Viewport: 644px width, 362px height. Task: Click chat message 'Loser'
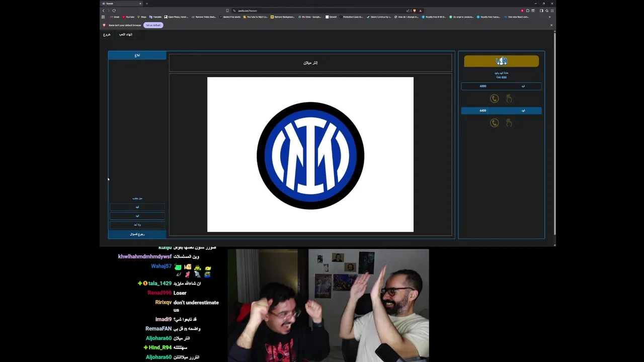click(x=180, y=293)
